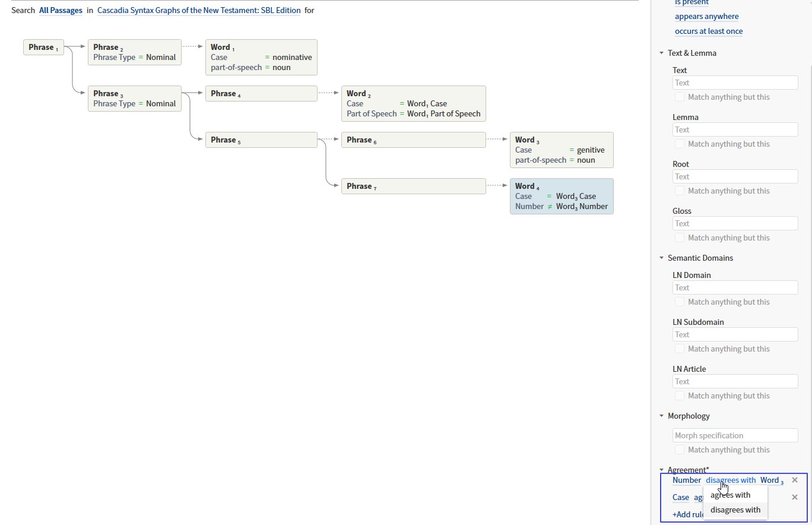This screenshot has width=812, height=525.
Task: Collapse the Agreement section
Action: [x=661, y=470]
